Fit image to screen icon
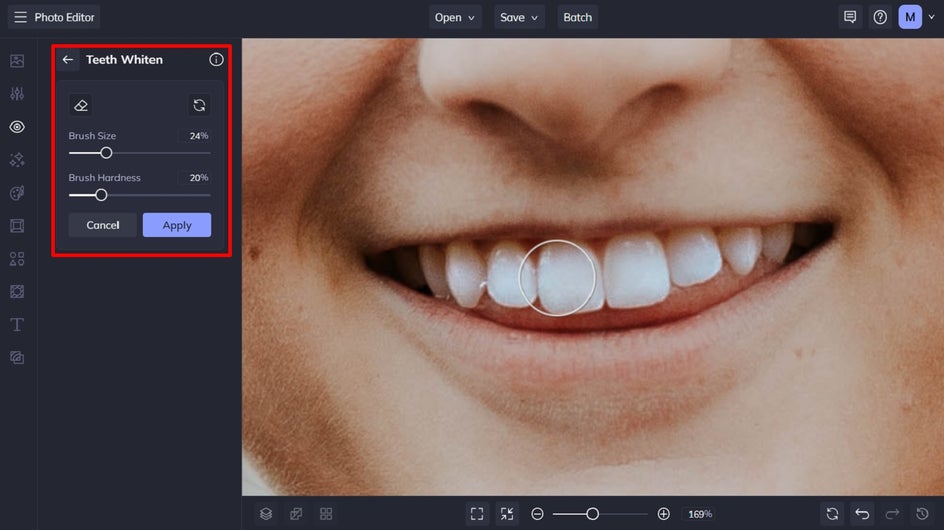 coord(477,514)
